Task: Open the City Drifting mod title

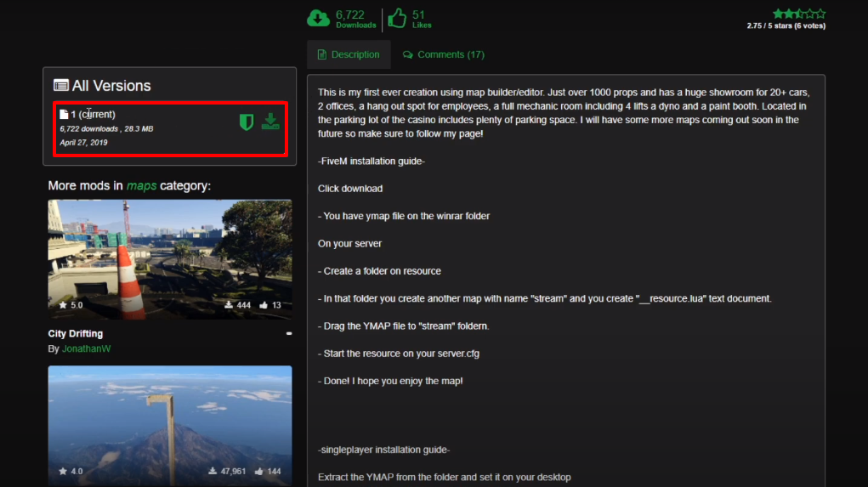Action: point(76,333)
